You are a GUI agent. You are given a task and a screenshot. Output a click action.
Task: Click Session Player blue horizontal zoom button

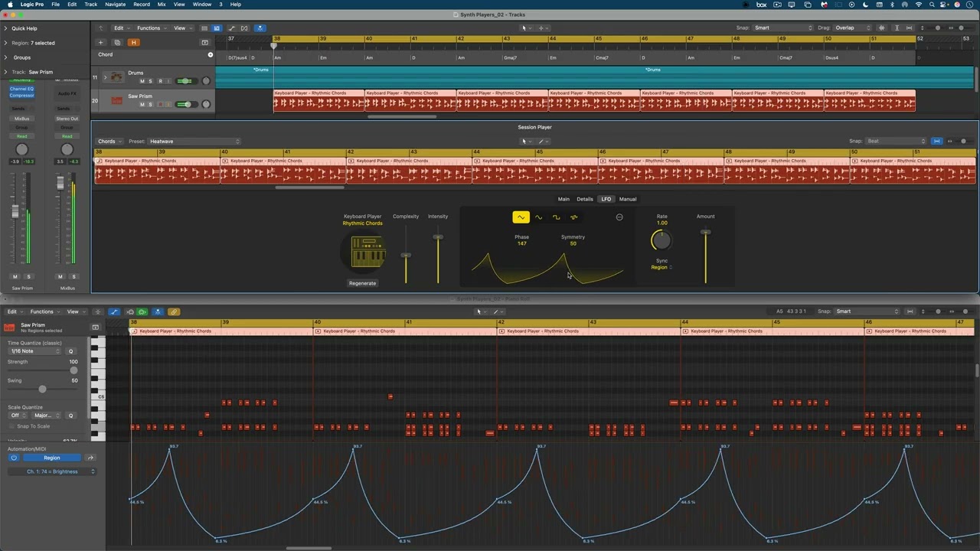[x=936, y=141]
